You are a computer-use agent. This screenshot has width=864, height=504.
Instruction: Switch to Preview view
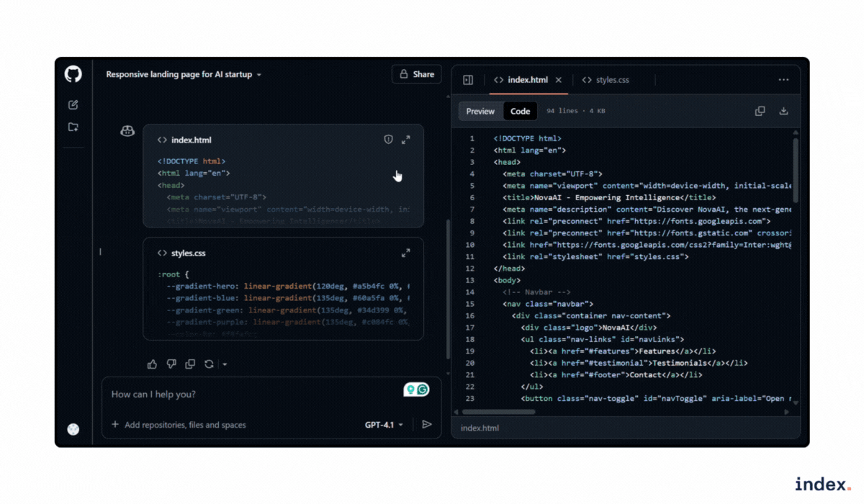pyautogui.click(x=480, y=111)
